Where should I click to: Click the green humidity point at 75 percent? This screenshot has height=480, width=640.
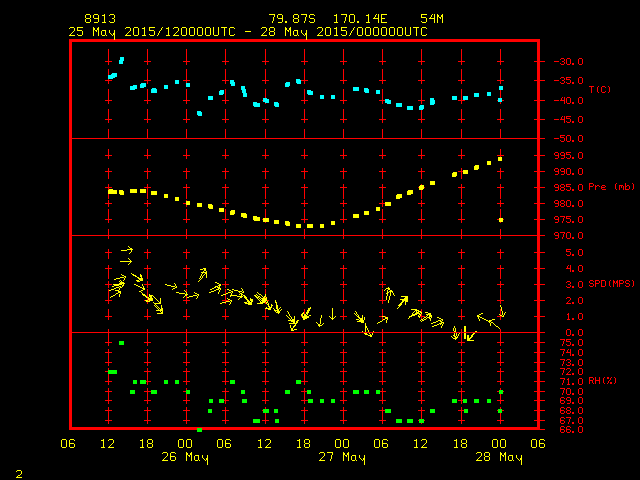[x=121, y=343]
